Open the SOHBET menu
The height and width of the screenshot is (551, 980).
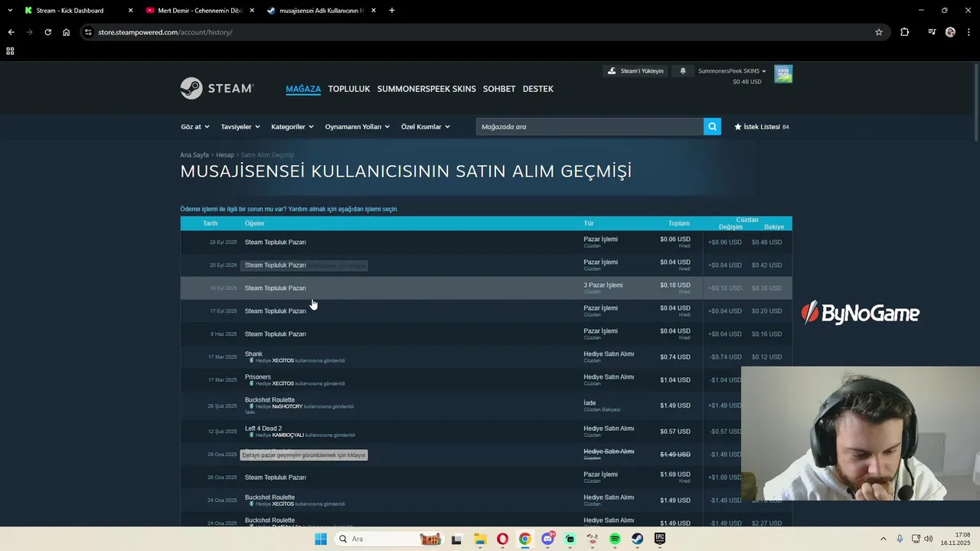pyautogui.click(x=499, y=89)
